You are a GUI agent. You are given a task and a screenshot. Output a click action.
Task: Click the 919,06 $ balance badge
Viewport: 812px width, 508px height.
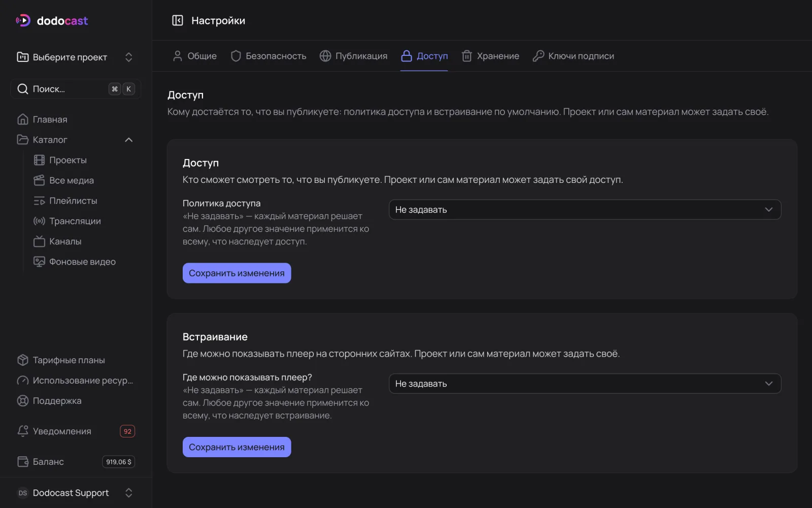pos(119,462)
